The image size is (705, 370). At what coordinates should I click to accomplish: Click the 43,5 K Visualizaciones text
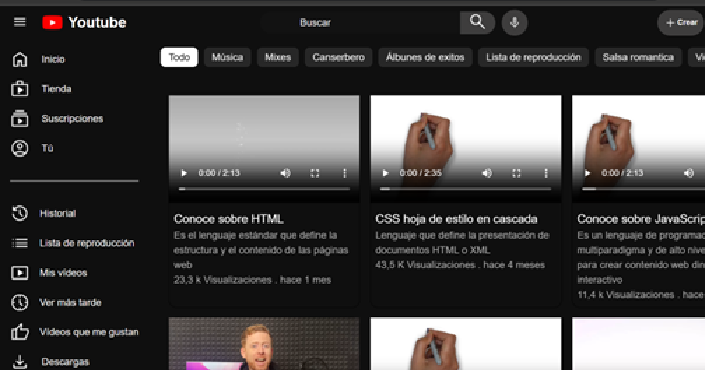click(x=425, y=265)
